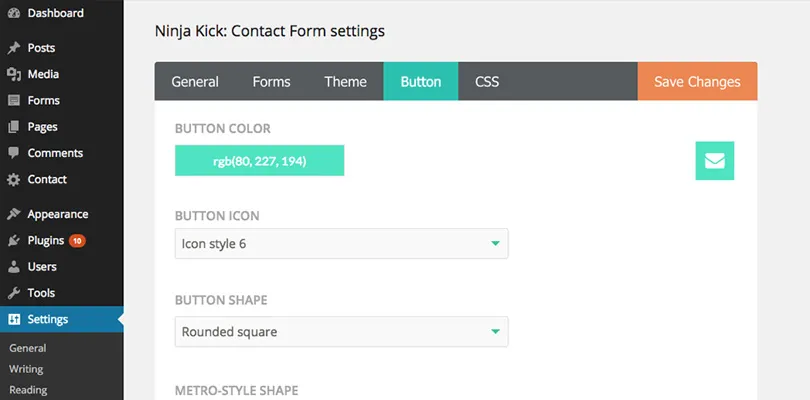
Task: Open the Writing settings link
Action: [x=26, y=369]
